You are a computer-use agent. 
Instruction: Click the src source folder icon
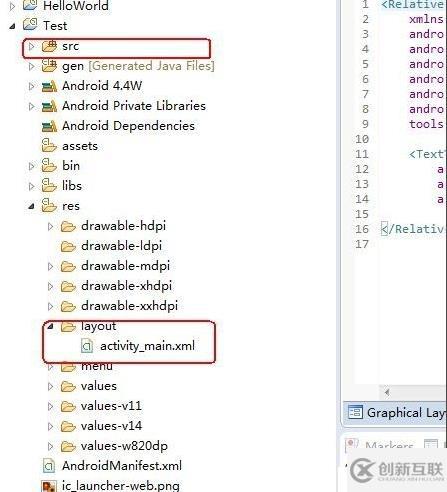click(49, 46)
